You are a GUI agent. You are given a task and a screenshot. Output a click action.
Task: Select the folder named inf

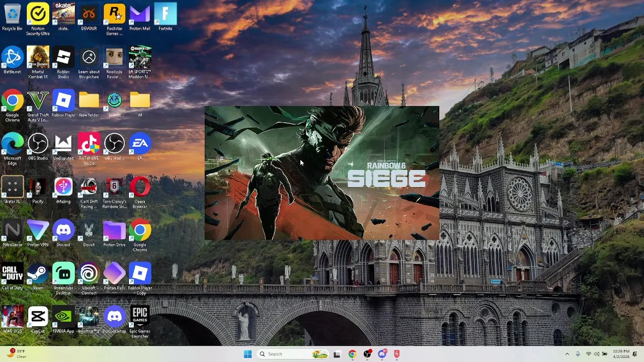tap(140, 104)
